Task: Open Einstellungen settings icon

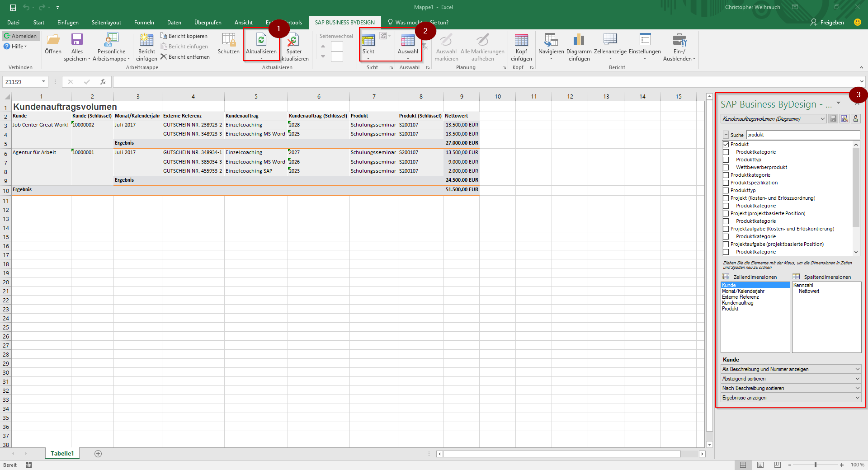Action: pyautogui.click(x=645, y=39)
